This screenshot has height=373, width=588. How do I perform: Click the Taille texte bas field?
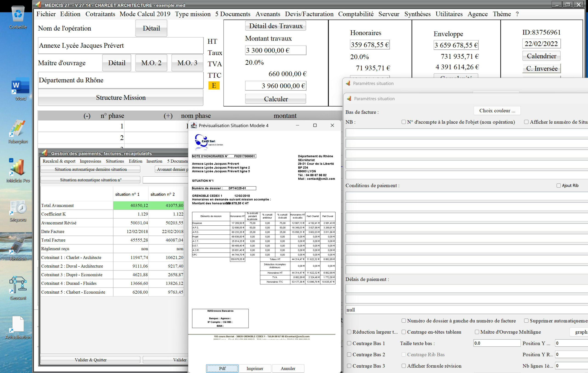click(497, 343)
